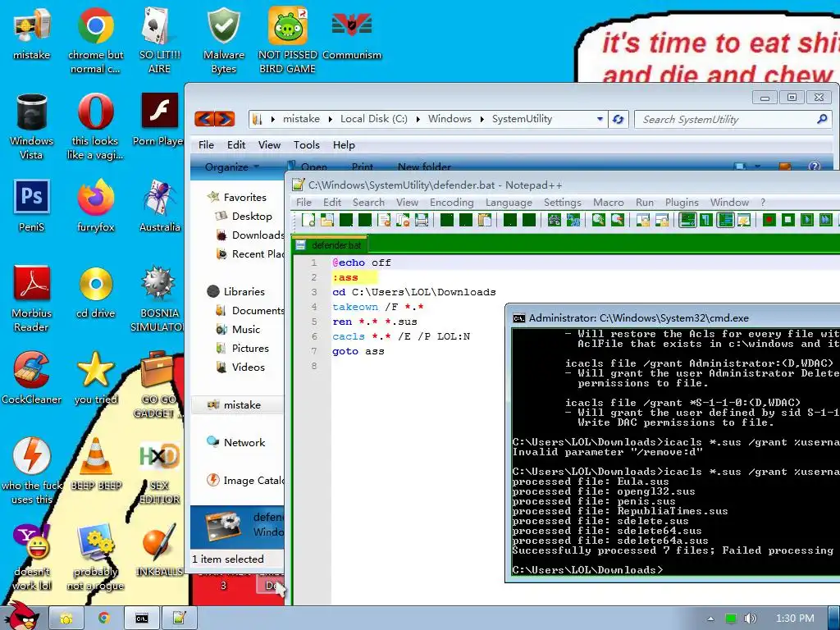
Task: Open the Notepad++ Settings menu
Action: click(563, 202)
